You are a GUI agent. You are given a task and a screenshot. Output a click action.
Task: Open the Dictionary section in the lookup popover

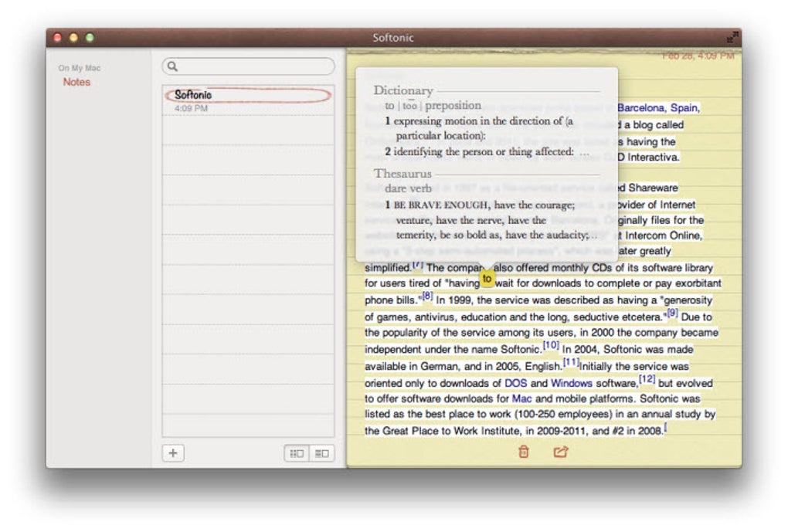tap(403, 90)
